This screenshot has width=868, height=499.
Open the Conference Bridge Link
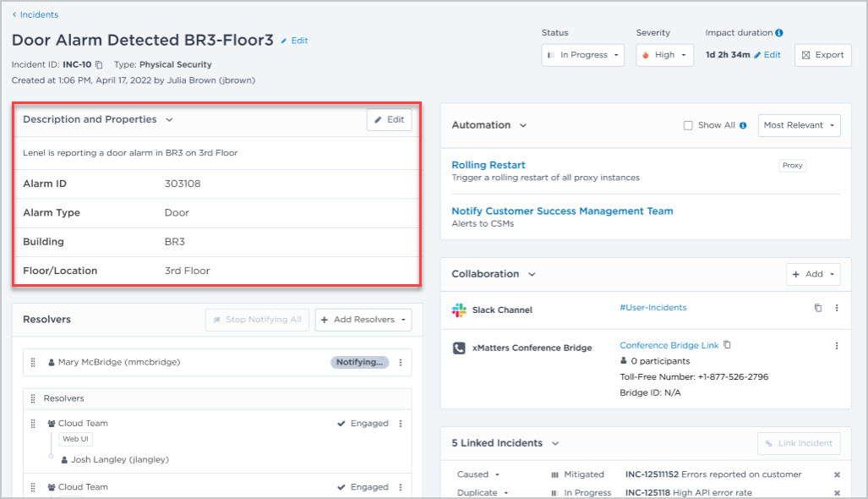pos(669,345)
